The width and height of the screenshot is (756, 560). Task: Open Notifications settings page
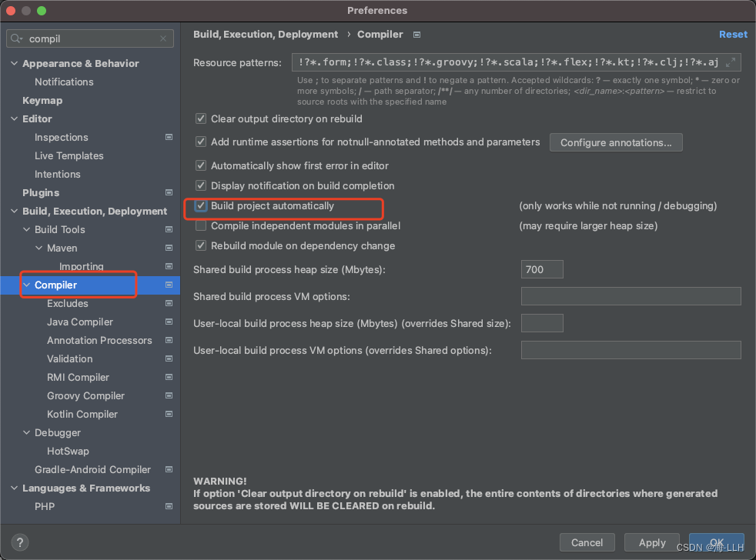coord(64,82)
